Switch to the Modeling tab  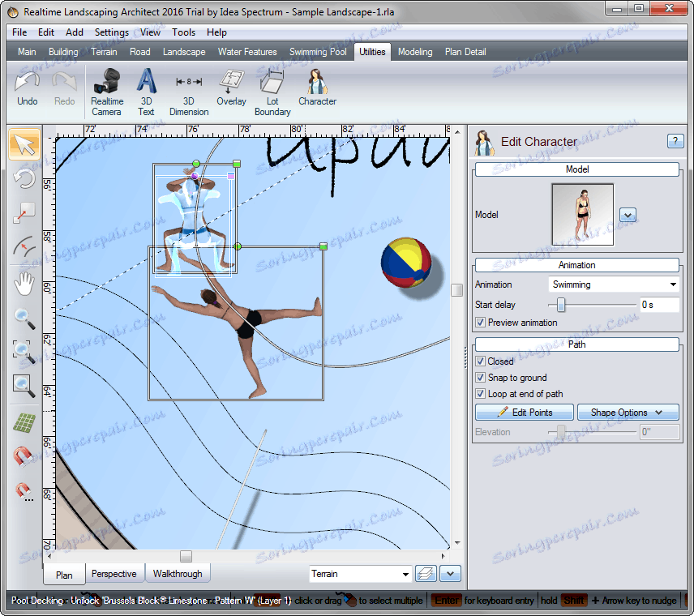(x=415, y=52)
